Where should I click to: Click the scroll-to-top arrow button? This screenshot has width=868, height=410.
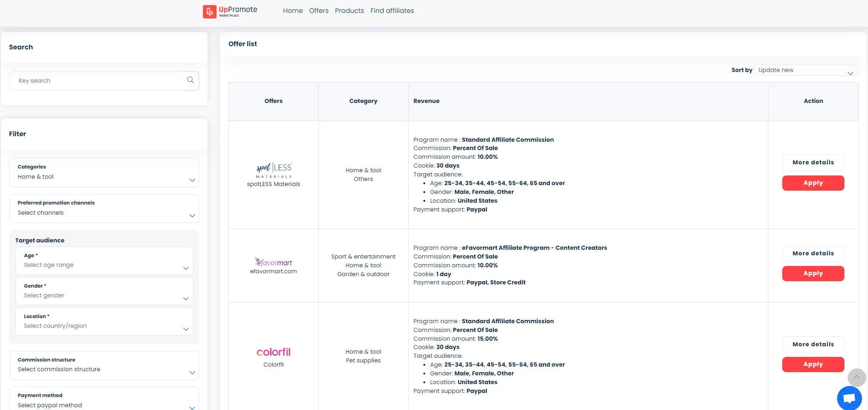coord(856,377)
